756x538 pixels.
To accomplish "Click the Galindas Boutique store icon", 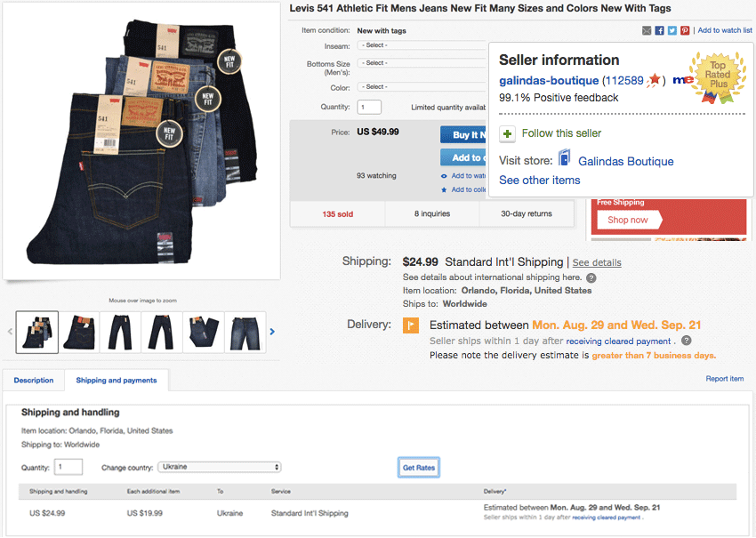I will 564,160.
